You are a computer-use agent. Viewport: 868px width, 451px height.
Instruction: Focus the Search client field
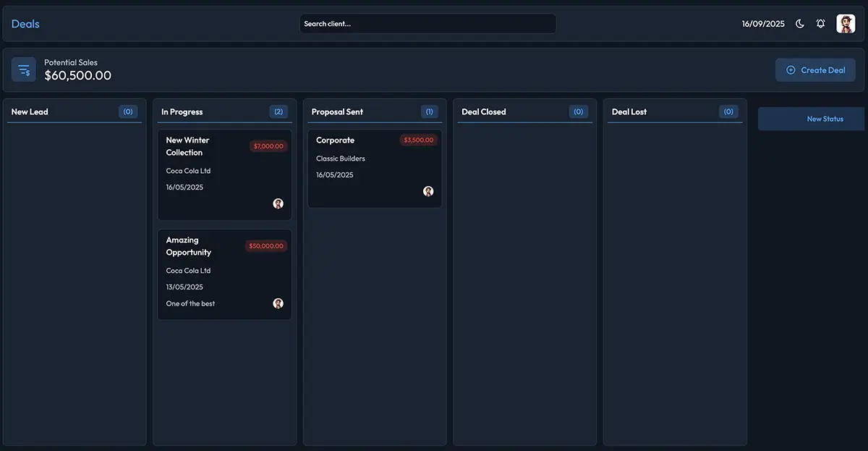click(x=427, y=24)
